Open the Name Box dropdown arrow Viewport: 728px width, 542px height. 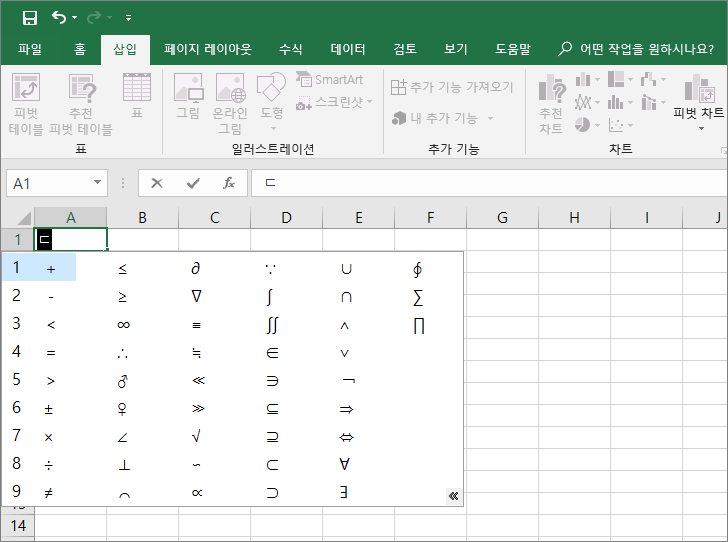[x=98, y=183]
